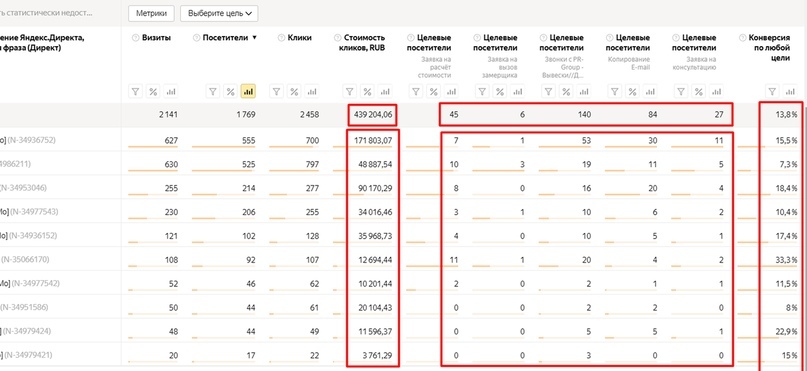Toggle highlighted chart icon under Посетители

pyautogui.click(x=249, y=92)
